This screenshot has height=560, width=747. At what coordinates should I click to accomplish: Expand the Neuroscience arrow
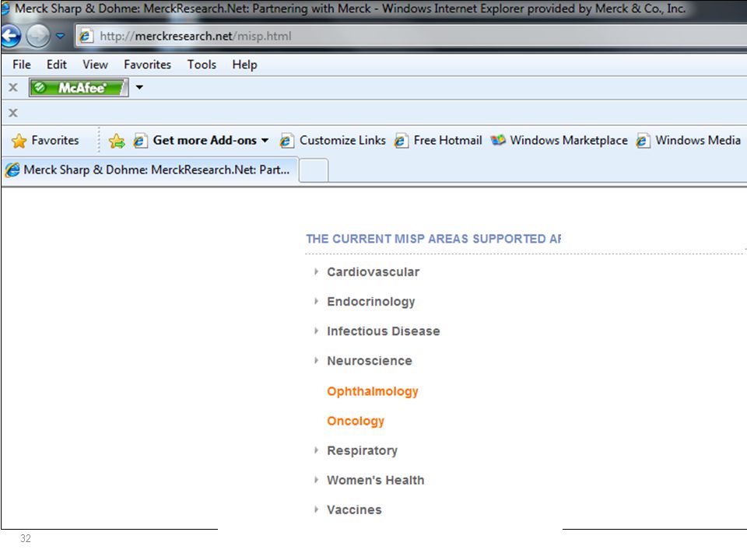tap(316, 360)
